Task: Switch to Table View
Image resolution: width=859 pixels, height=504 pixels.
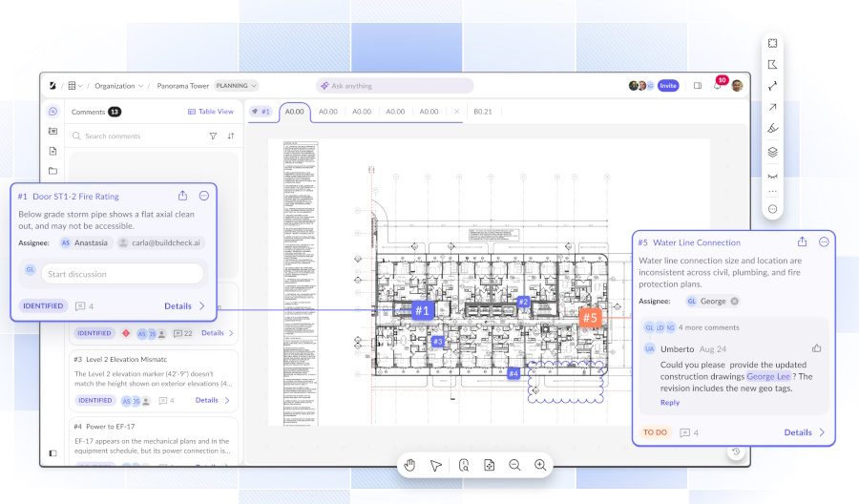Action: [211, 112]
